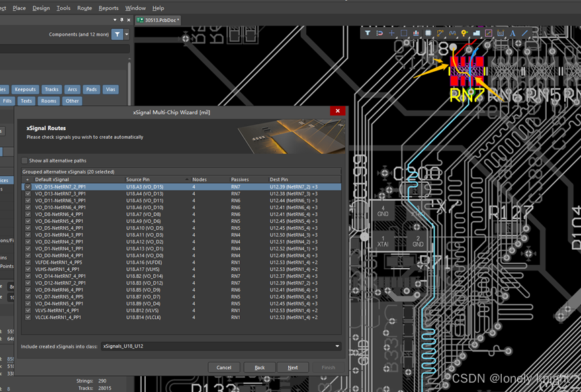This screenshot has height=392, width=581.
Task: Uncheck the VO_D13-NetRN7_3_PP1 xSignal
Action: click(x=28, y=193)
